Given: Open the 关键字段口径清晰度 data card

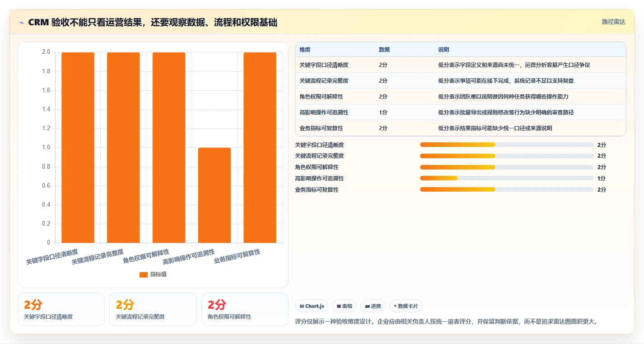Looking at the screenshot, I should pos(61,309).
